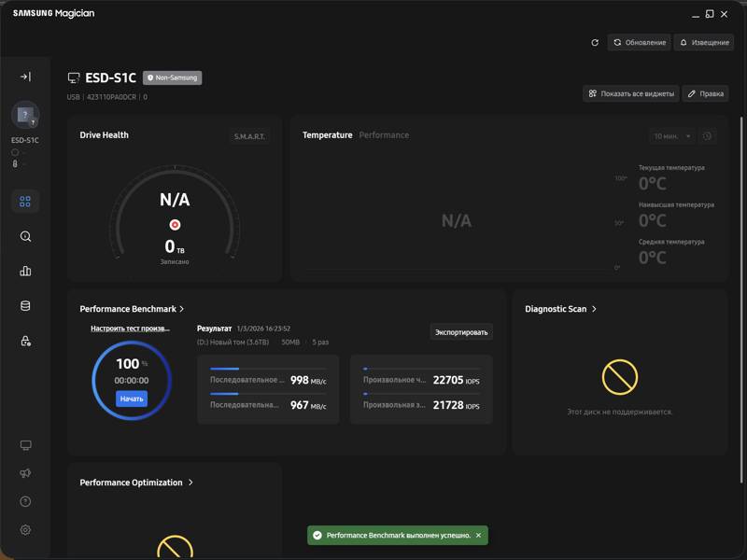Screen dimensions: 747x560
Task: Click the Экспортировать button
Action: (461, 331)
